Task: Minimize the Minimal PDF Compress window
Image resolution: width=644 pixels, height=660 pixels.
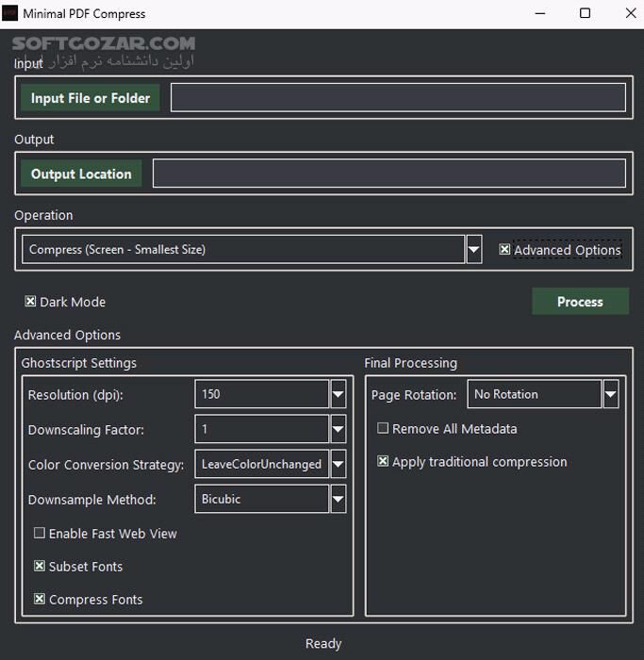Action: 540,14
